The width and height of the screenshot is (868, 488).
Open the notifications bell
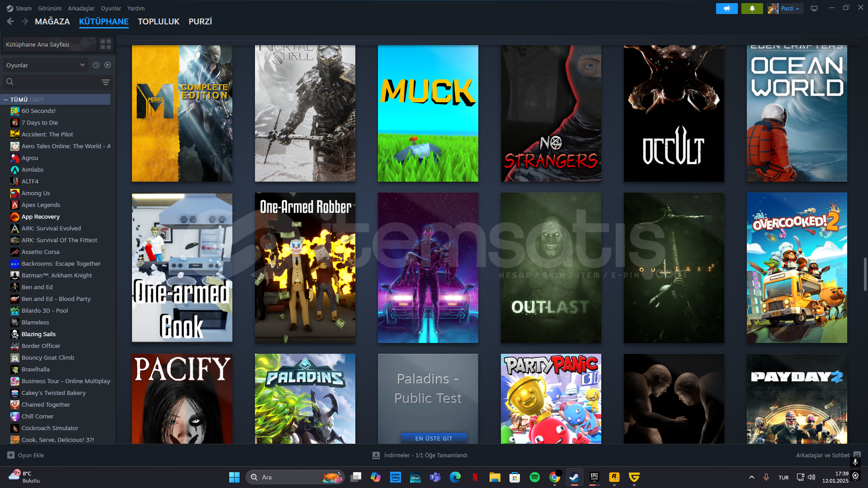click(x=752, y=8)
